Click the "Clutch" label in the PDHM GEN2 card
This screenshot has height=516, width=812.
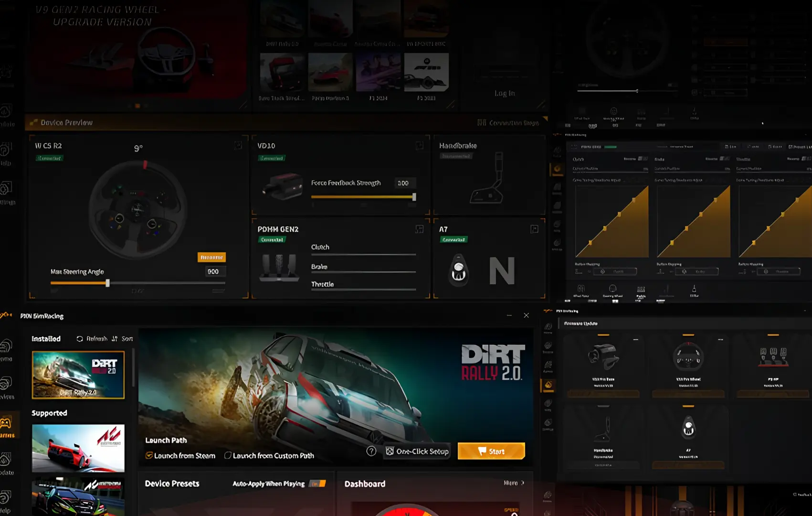[x=320, y=247]
